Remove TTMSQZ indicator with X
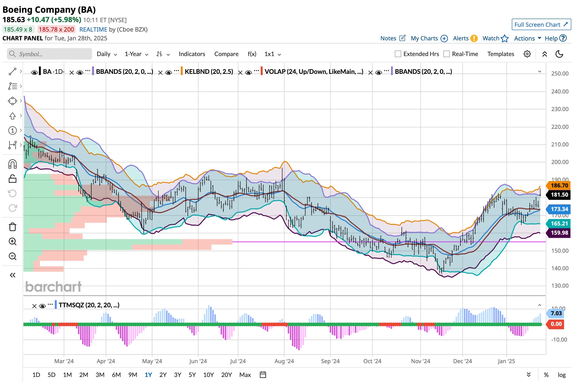Screen dimensions: 588x383 tap(34, 306)
